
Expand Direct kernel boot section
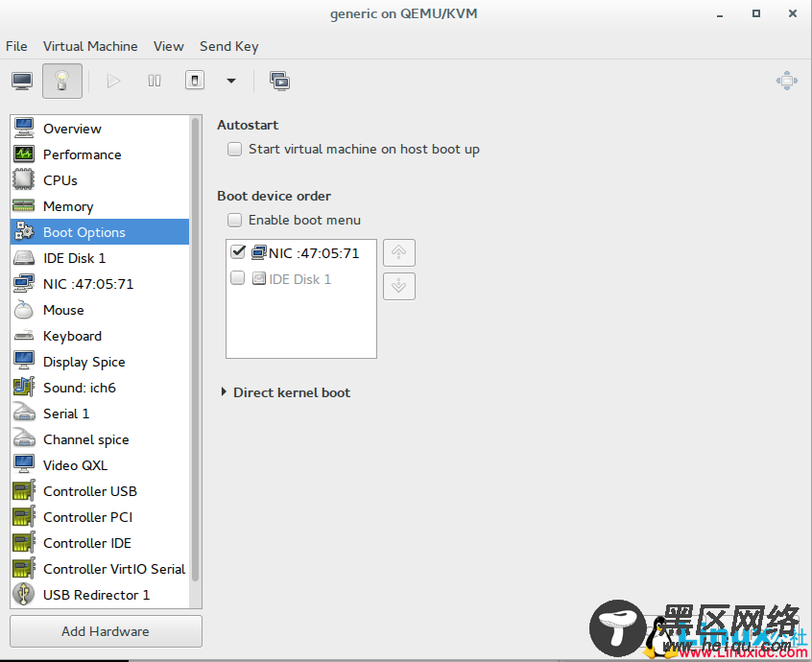[x=224, y=391]
